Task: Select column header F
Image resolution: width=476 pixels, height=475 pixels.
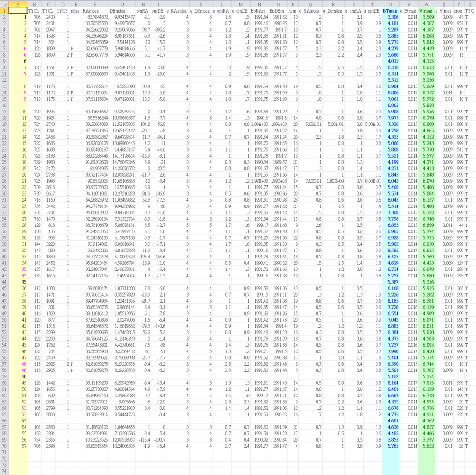Action: tap(95, 4)
